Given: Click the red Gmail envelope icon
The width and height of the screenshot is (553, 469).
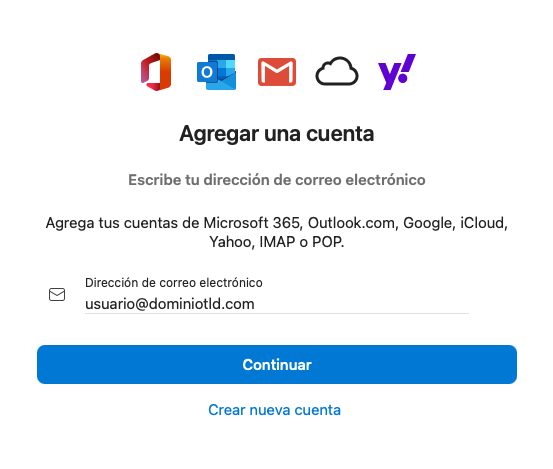Looking at the screenshot, I should 277,72.
